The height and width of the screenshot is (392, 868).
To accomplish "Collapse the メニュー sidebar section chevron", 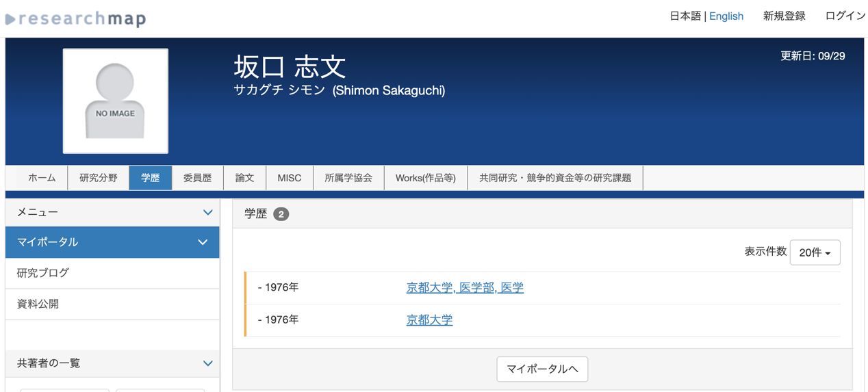I will point(207,213).
